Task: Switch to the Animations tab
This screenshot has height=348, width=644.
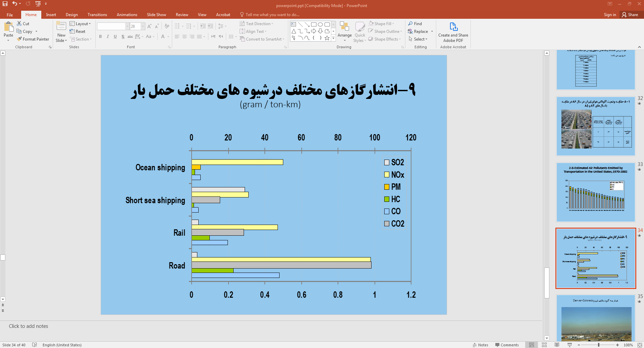Action: tap(127, 15)
